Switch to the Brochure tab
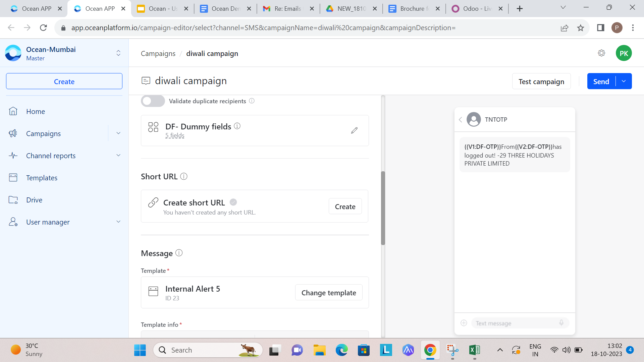 click(x=414, y=9)
